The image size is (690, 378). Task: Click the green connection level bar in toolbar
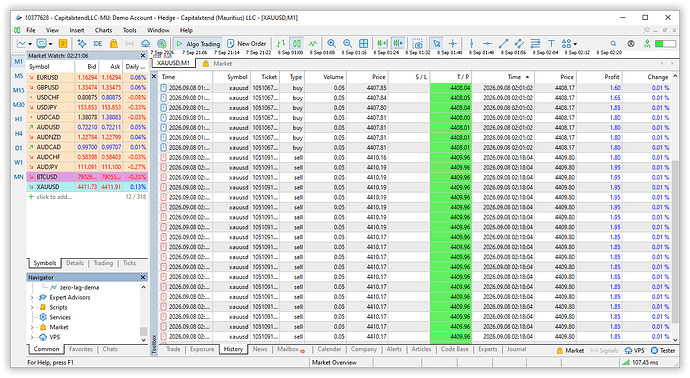(665, 44)
